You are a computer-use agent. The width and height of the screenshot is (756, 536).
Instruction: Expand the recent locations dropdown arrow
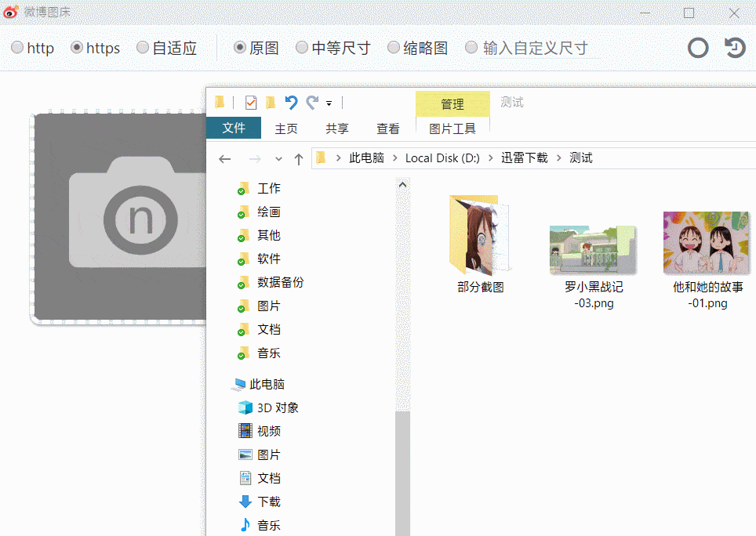pos(278,159)
